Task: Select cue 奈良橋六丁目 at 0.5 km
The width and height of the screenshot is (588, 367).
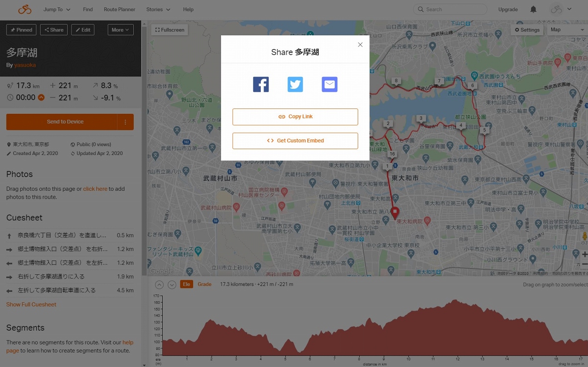Action: [70, 236]
